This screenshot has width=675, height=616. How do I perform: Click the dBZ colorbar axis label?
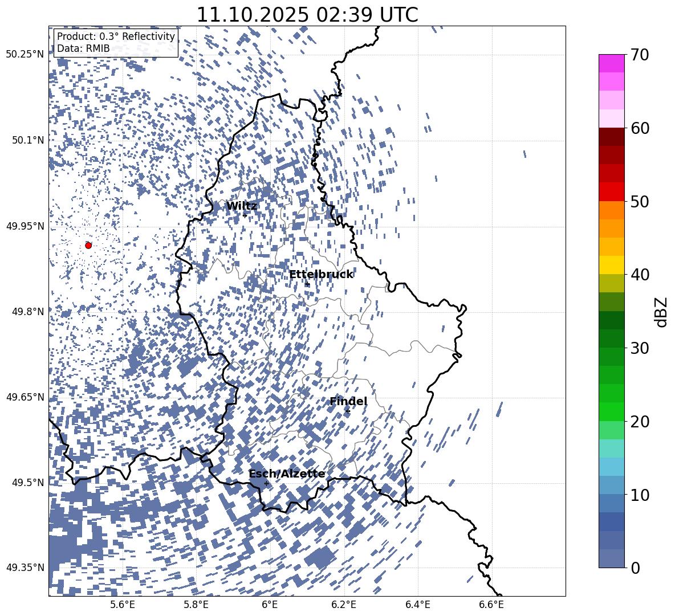click(661, 312)
